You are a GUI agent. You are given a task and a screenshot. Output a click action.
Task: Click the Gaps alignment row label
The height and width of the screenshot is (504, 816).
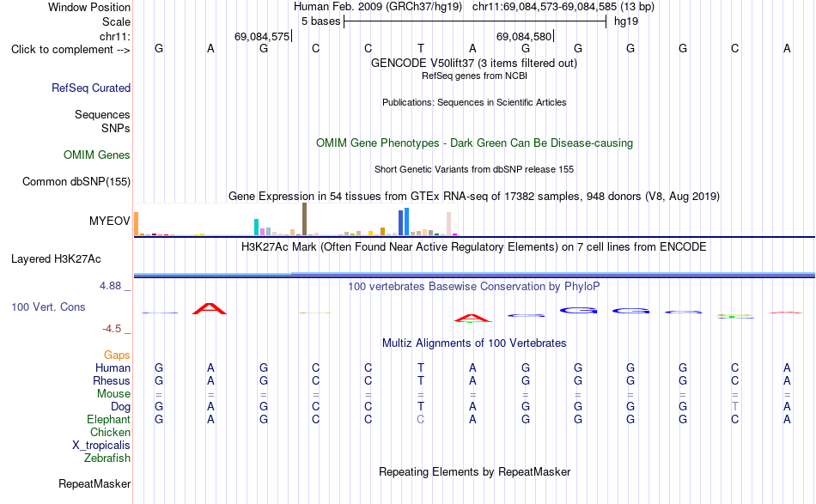pyautogui.click(x=117, y=355)
